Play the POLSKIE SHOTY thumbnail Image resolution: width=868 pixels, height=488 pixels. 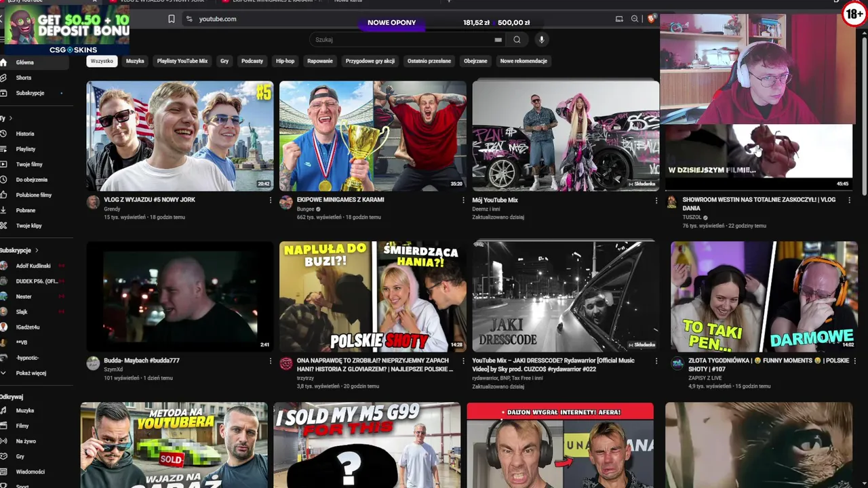coord(373,297)
